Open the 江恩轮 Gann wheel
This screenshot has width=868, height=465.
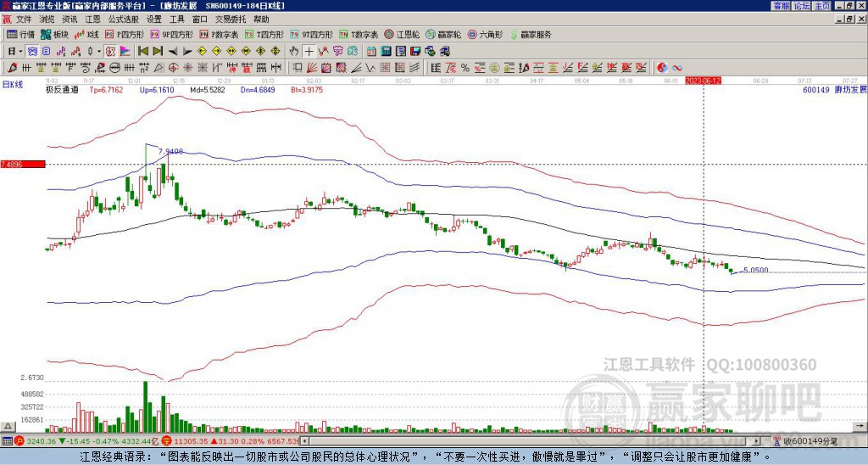click(402, 34)
